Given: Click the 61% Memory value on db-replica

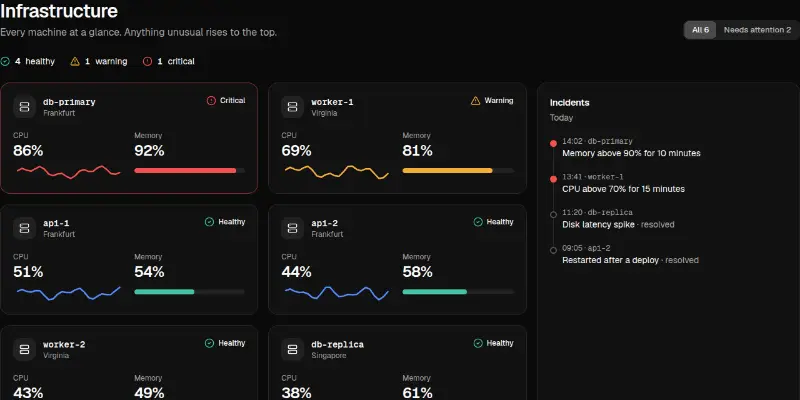Looking at the screenshot, I should click(417, 393).
